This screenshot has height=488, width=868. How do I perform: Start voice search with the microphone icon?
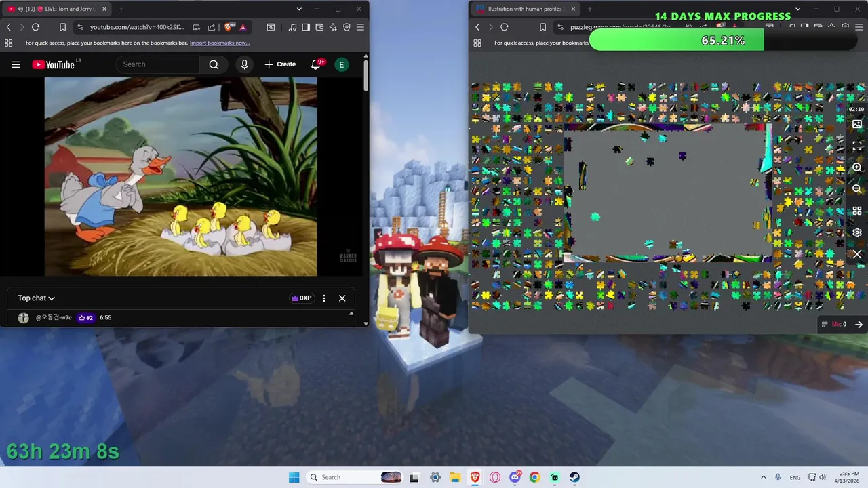(x=244, y=64)
